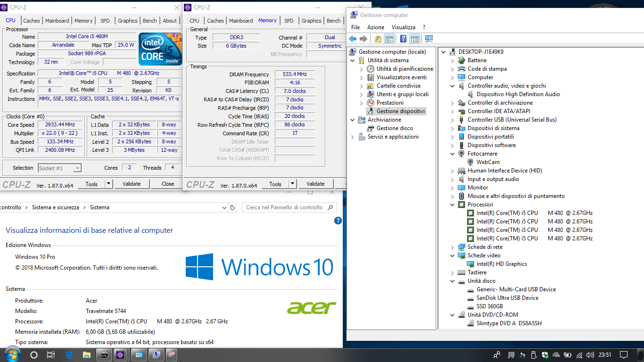
Task: Collapse the Processori device category
Action: pos(453,205)
